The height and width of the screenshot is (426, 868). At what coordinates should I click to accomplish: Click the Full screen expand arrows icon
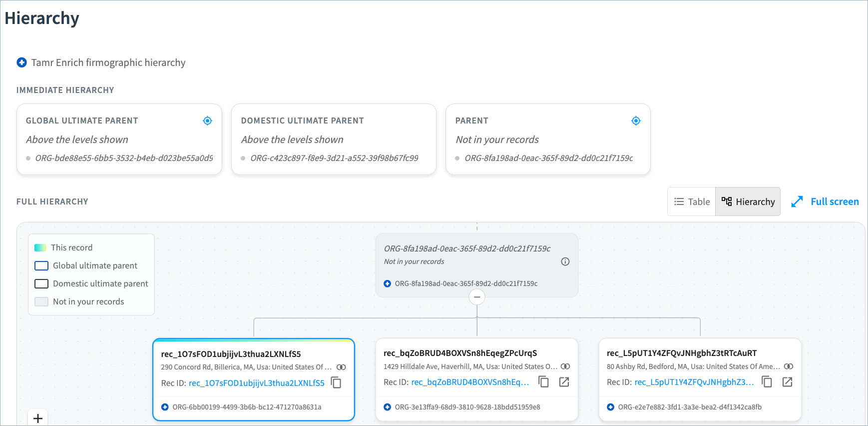click(x=797, y=201)
